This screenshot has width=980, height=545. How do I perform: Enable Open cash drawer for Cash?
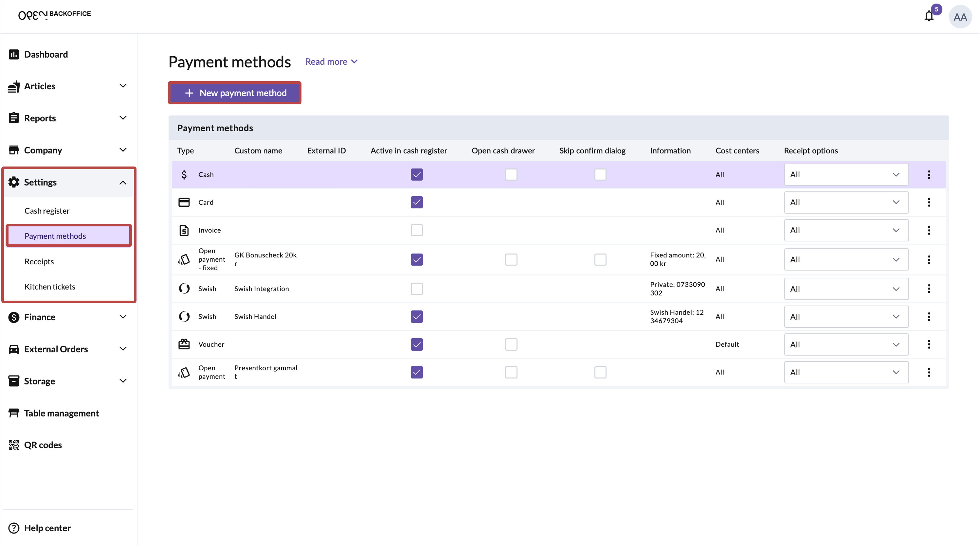[511, 175]
